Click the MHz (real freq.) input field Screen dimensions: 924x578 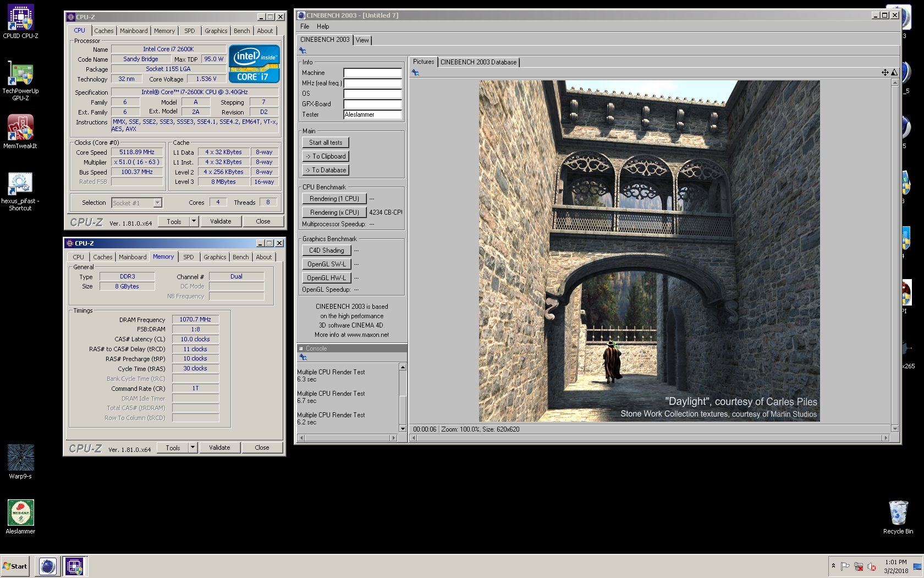373,83
